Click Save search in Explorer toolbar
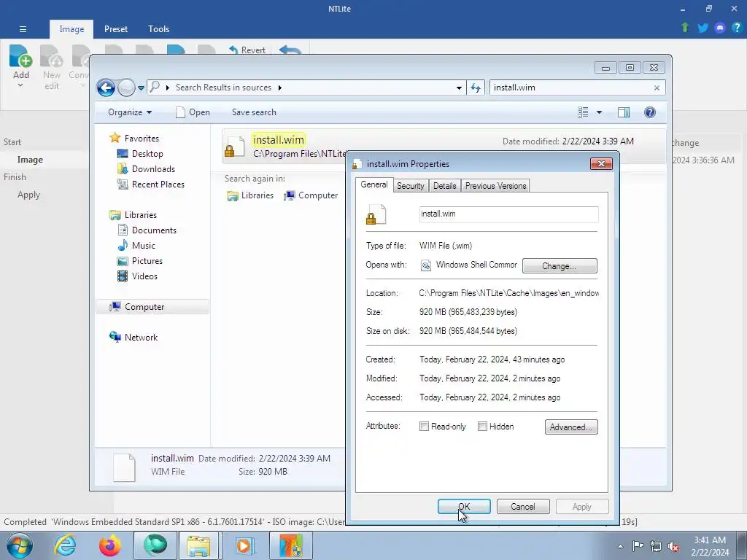Screen dimensions: 747x560 (254, 112)
